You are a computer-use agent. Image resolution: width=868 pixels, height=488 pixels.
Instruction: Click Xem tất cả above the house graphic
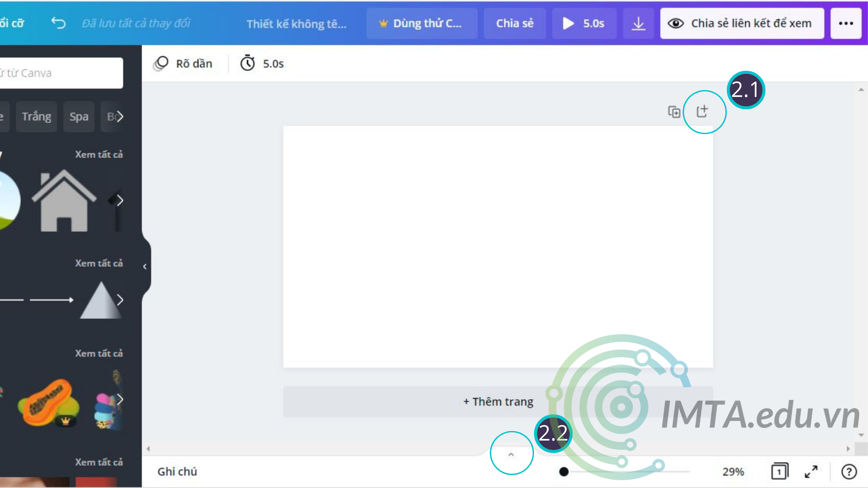tap(99, 155)
